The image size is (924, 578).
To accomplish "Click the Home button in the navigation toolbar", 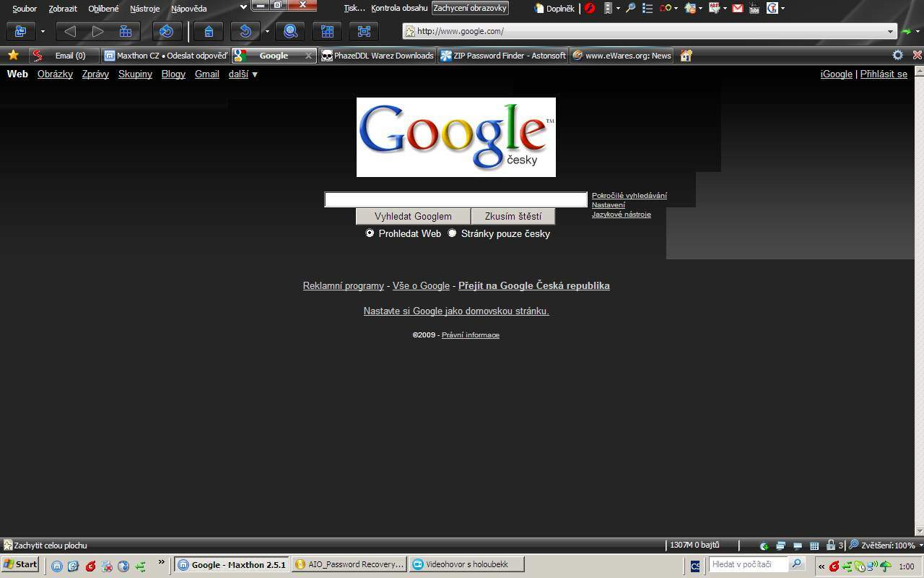I will [x=209, y=31].
